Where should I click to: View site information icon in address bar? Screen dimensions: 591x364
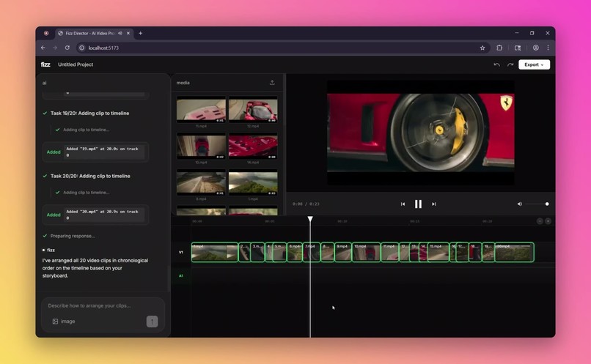pyautogui.click(x=81, y=48)
